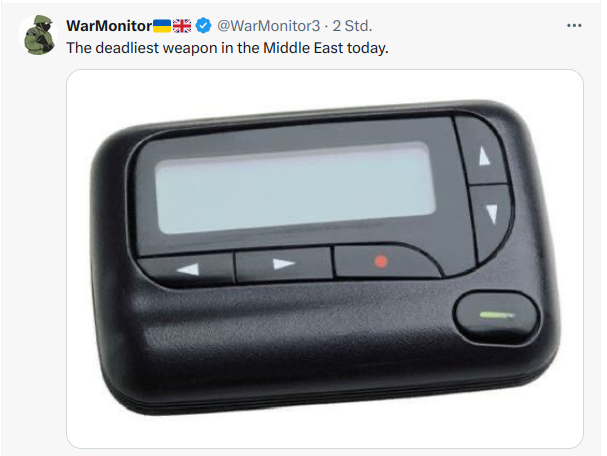
Task: Click the Ukraine flag emoji in name
Action: coord(162,26)
